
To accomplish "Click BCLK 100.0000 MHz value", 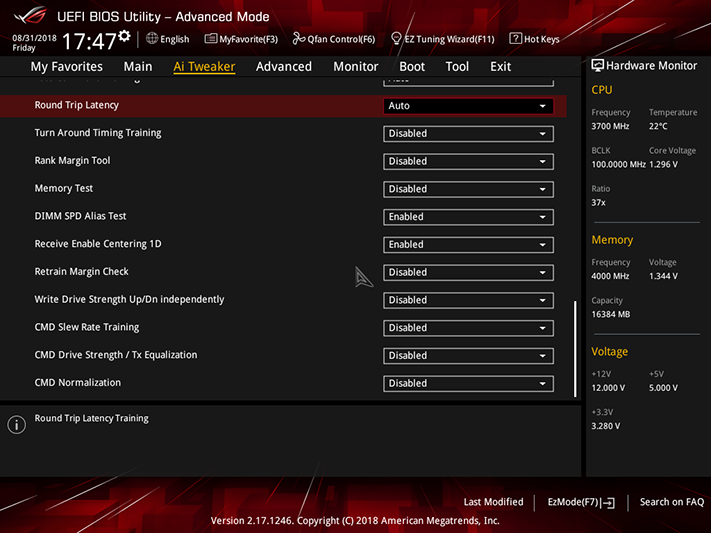I will (x=618, y=164).
